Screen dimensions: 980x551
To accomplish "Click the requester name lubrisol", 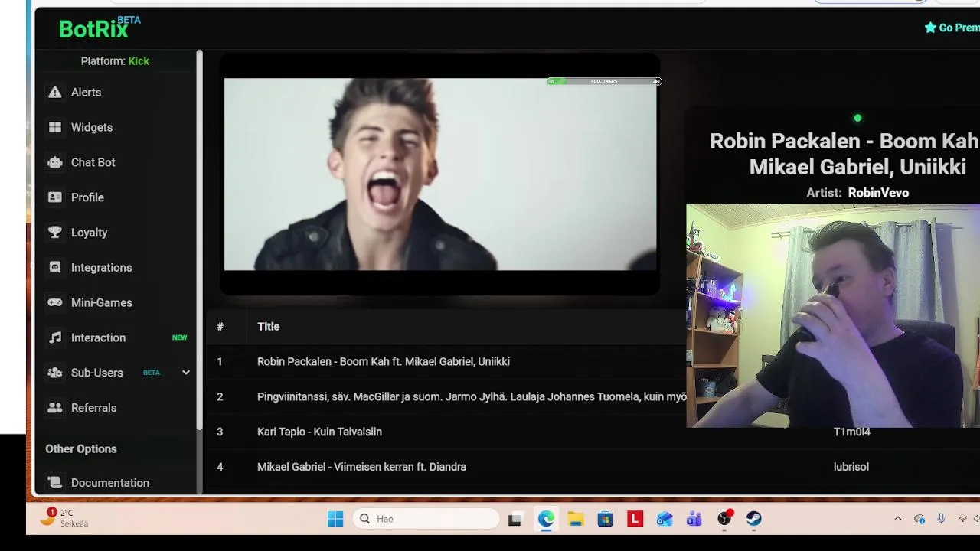I will pos(851,467).
